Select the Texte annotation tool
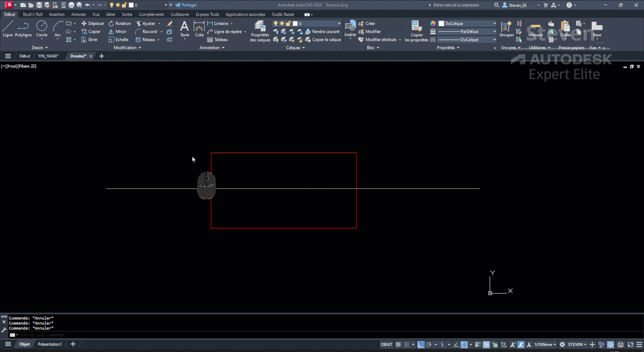644x352 pixels. pyautogui.click(x=185, y=29)
